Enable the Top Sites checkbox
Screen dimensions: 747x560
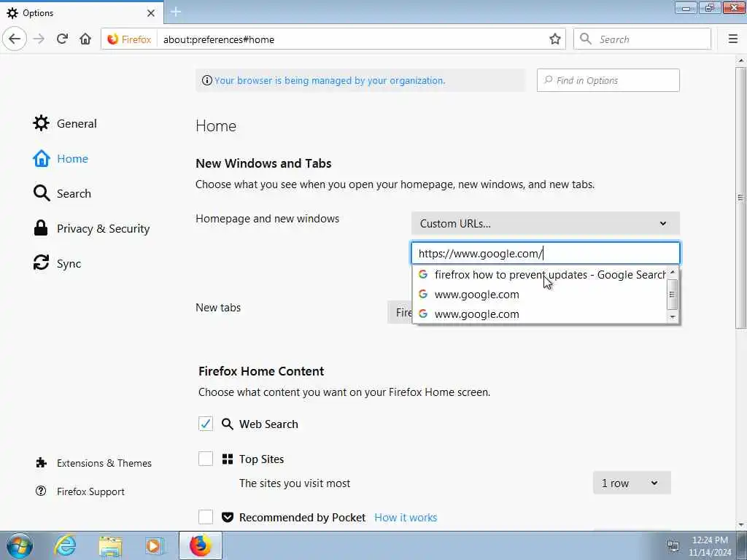pyautogui.click(x=205, y=459)
